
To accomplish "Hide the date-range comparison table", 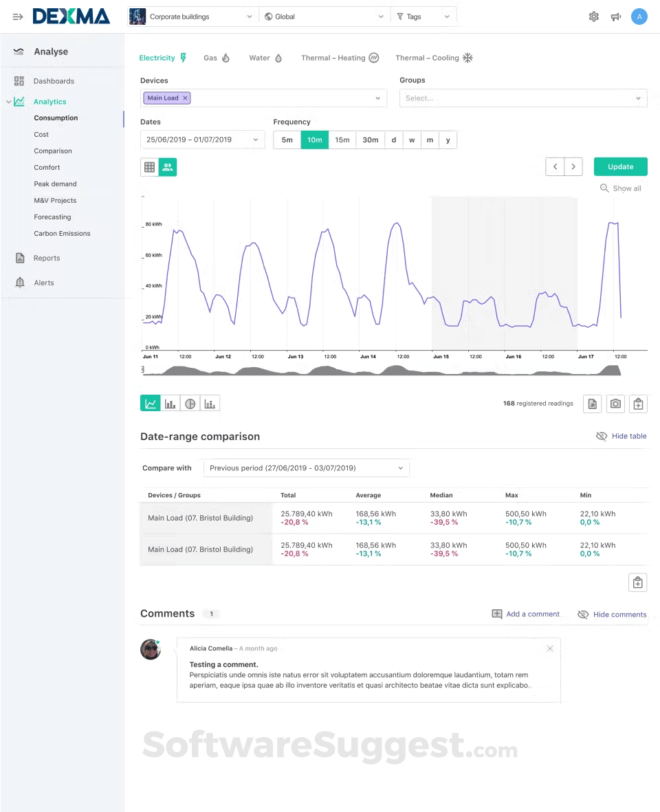I will click(621, 436).
